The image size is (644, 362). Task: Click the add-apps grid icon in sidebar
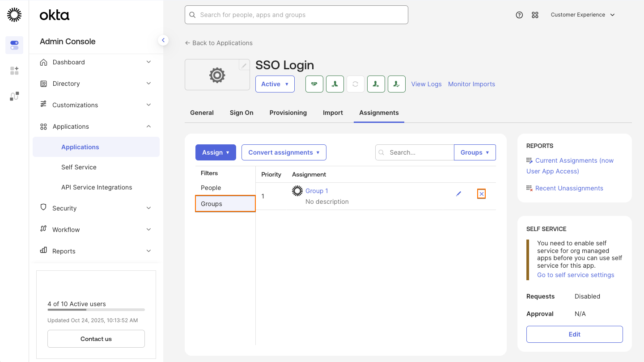coord(14,70)
